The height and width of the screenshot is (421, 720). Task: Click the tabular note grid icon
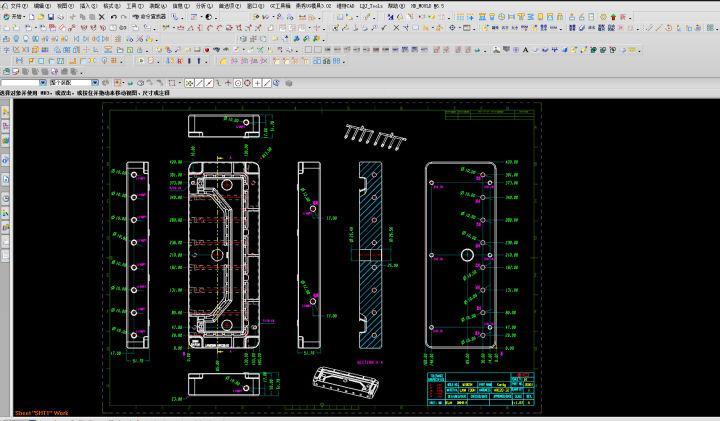(460, 17)
